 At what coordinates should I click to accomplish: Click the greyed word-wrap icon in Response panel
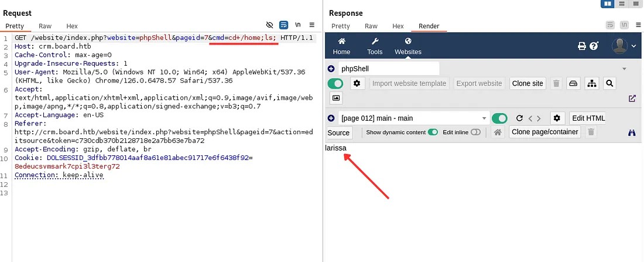click(x=610, y=25)
